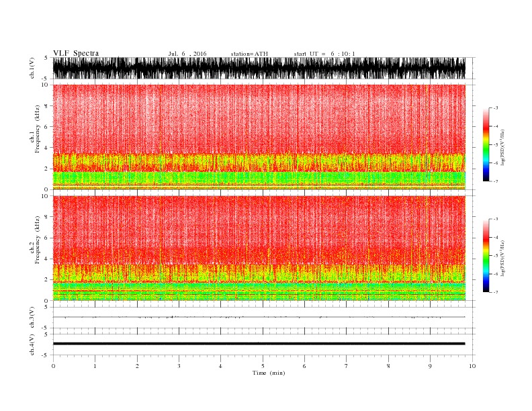Screen dimensions: 532x411
Task: Click the 'station=ATH' header label
Action: (x=249, y=54)
